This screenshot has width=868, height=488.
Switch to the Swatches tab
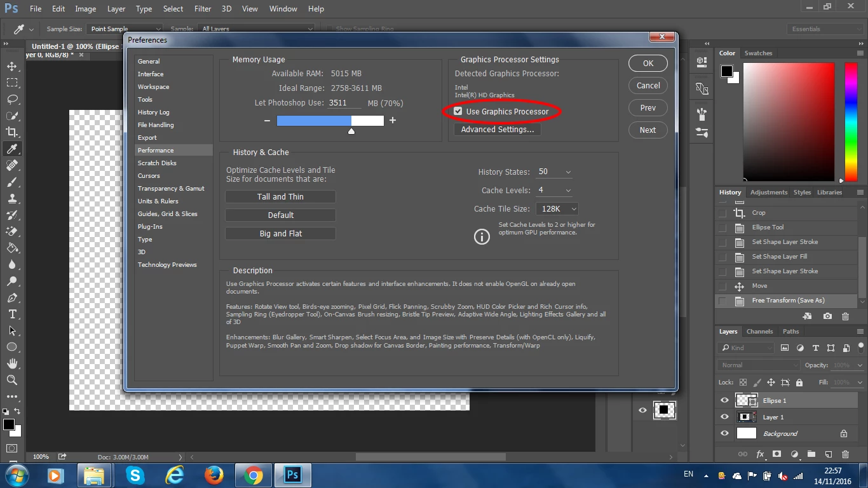pos(758,53)
